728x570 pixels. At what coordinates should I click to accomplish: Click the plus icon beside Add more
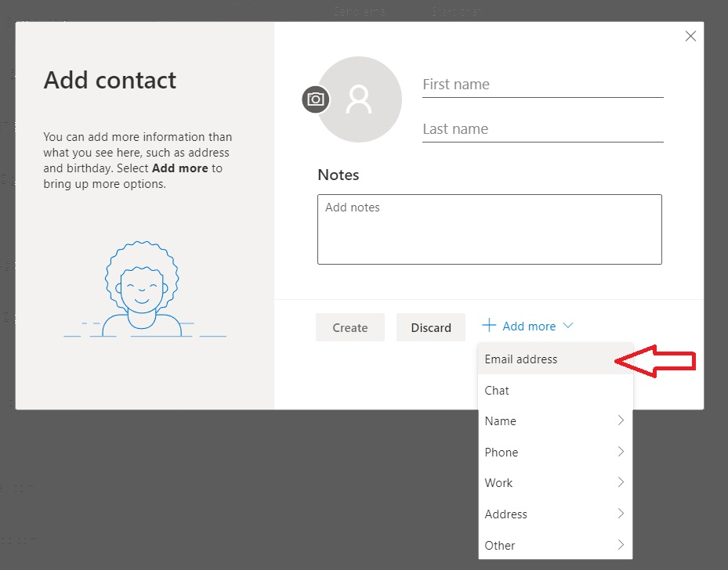[489, 325]
